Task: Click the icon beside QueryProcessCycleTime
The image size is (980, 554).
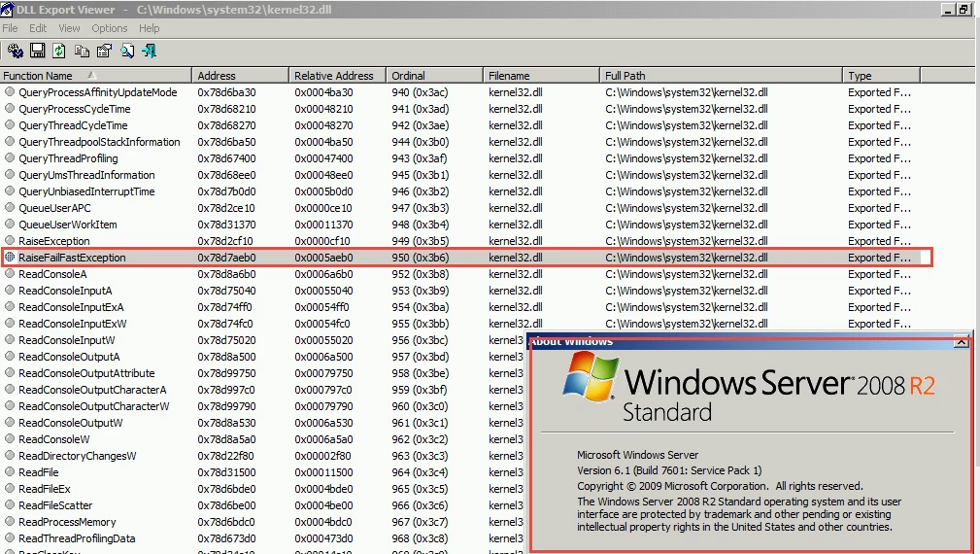Action: [x=10, y=108]
